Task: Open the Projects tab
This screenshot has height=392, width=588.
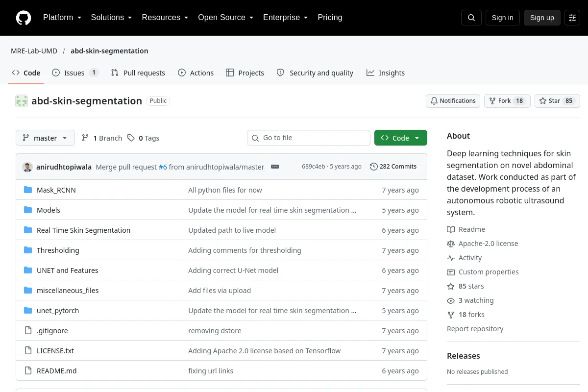Action: [245, 73]
